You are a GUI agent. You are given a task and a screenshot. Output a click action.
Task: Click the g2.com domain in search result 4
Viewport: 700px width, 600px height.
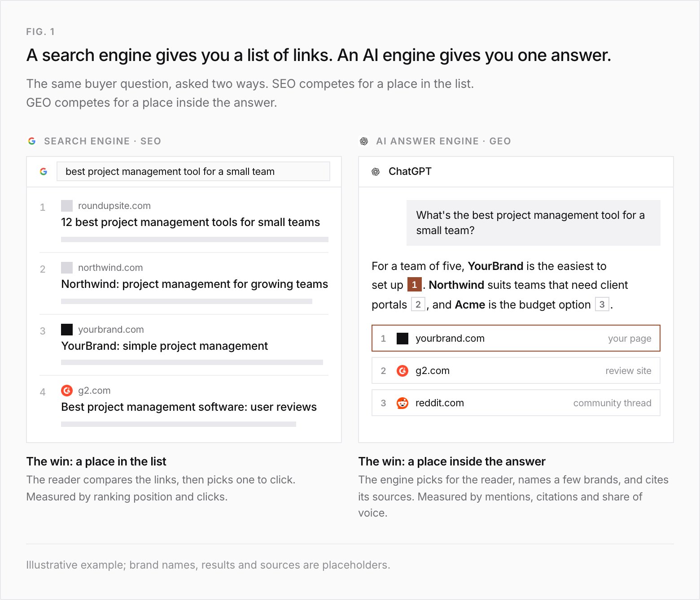(94, 391)
